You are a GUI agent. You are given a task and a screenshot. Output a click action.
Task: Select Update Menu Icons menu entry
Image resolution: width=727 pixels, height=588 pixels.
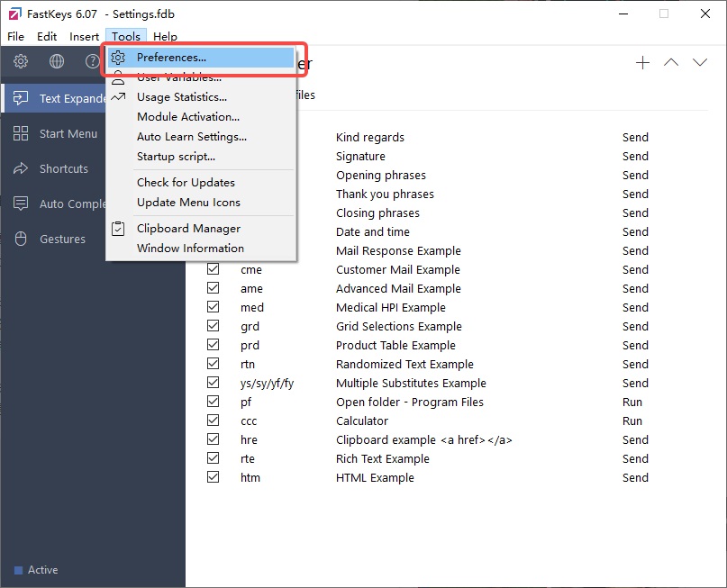(x=201, y=203)
